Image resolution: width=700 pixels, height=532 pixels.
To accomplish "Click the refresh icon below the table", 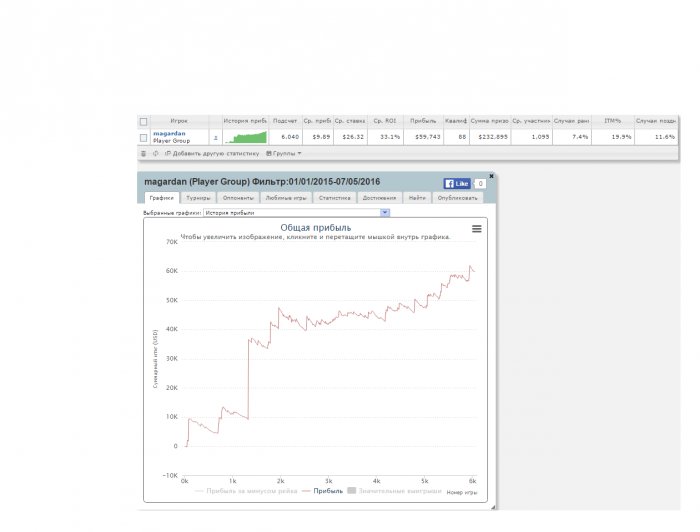I will click(x=156, y=153).
